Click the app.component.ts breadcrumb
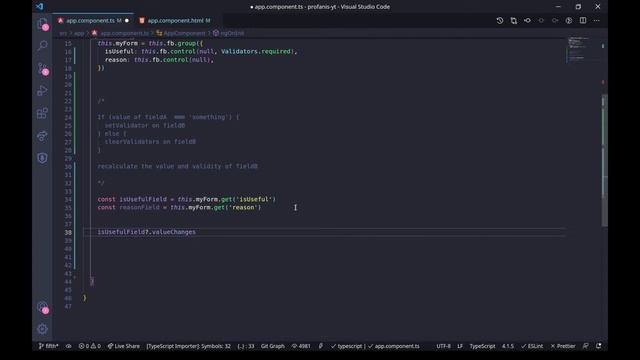Viewport: 640px width, 360px height. 124,33
